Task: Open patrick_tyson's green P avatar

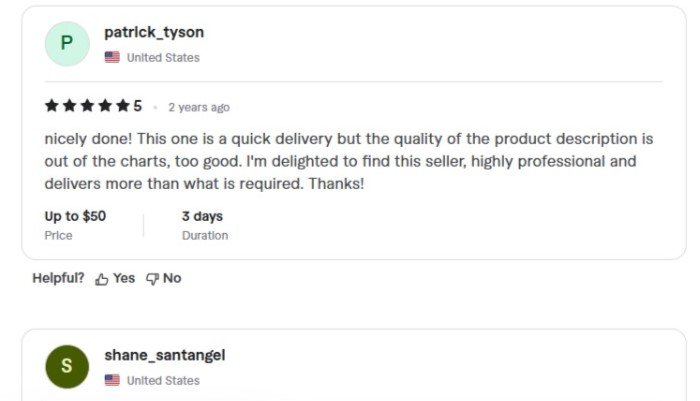Action: (67, 43)
